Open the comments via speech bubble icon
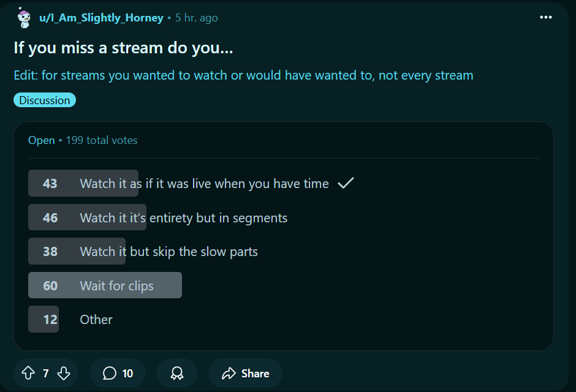The width and height of the screenshot is (576, 392). click(110, 373)
